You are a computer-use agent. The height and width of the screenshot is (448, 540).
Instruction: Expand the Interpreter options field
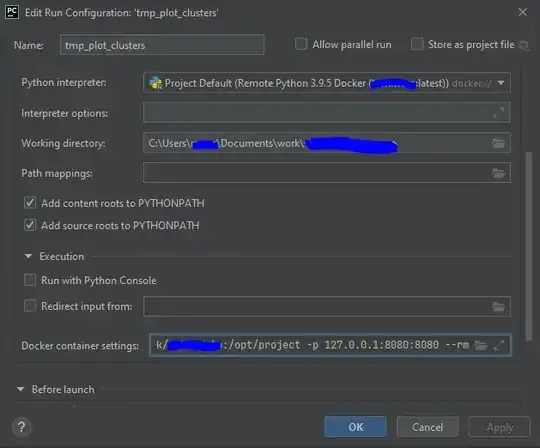499,113
